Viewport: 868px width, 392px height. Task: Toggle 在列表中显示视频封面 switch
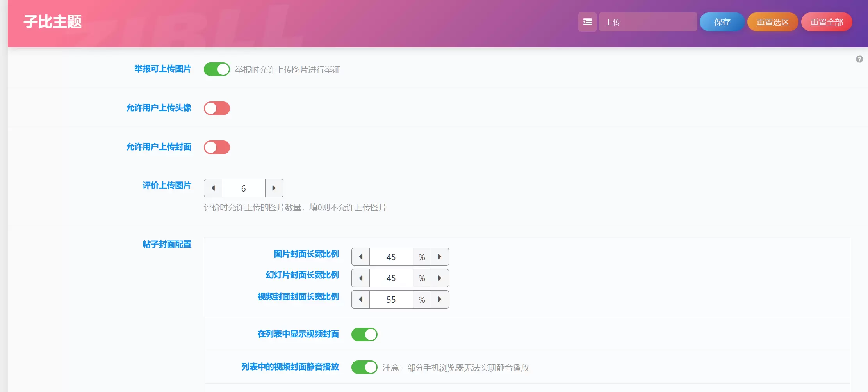click(x=364, y=334)
